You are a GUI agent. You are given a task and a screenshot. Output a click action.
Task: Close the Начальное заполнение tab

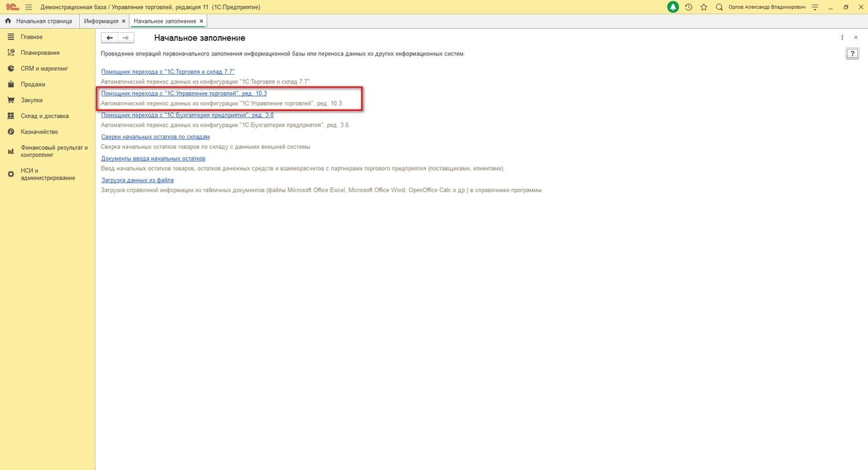pyautogui.click(x=202, y=21)
